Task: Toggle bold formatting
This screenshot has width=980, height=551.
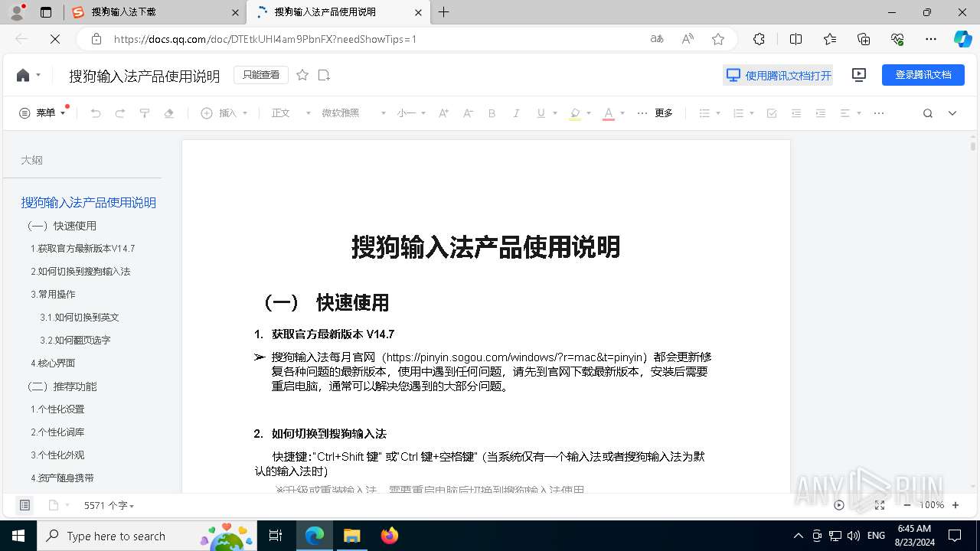Action: click(492, 113)
